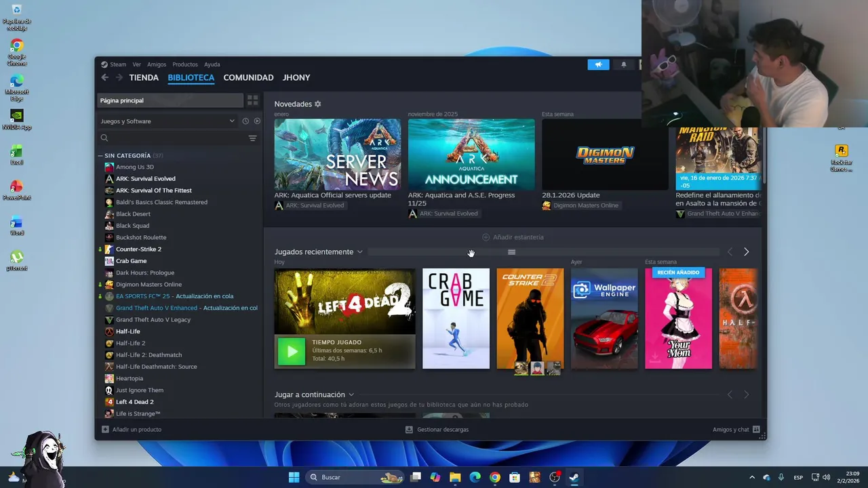This screenshot has height=488, width=868.
Task: Open the JHONY profile tab
Action: [296, 77]
